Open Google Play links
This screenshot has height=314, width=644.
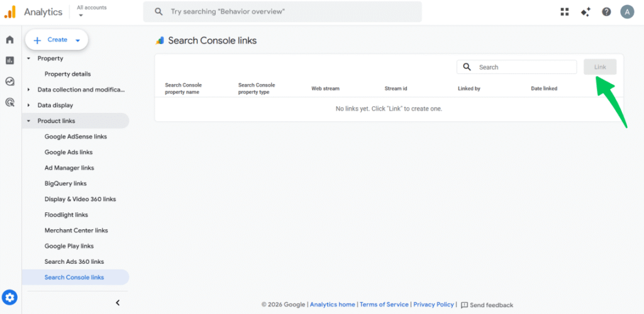pyautogui.click(x=69, y=246)
